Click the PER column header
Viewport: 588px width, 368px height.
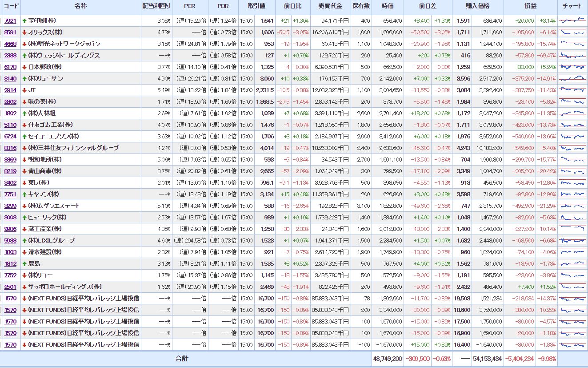[190, 6]
